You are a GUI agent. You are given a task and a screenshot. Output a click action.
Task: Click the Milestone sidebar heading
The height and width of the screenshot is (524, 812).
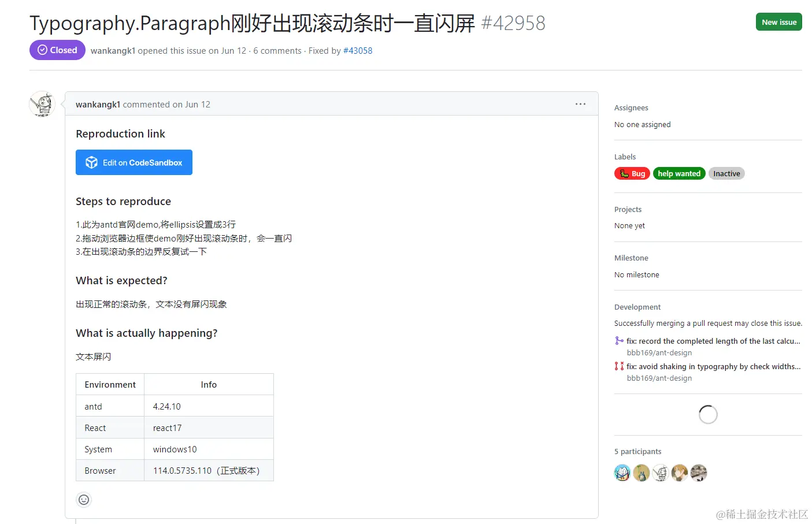(631, 258)
